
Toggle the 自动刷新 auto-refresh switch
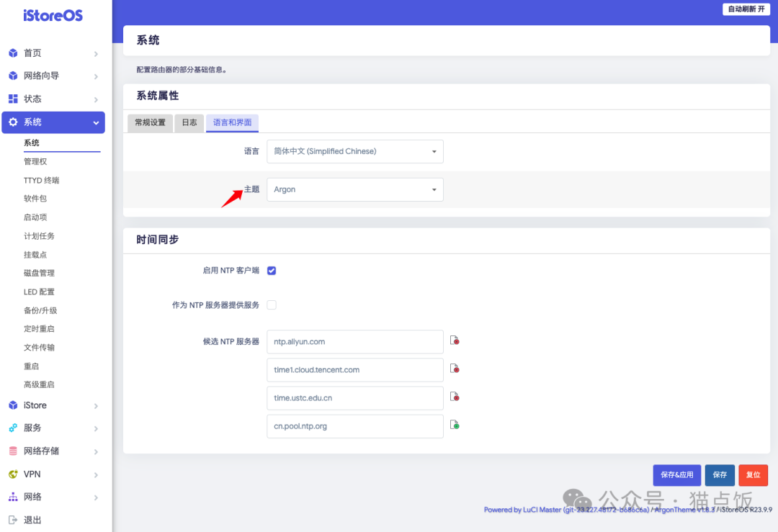tap(746, 9)
